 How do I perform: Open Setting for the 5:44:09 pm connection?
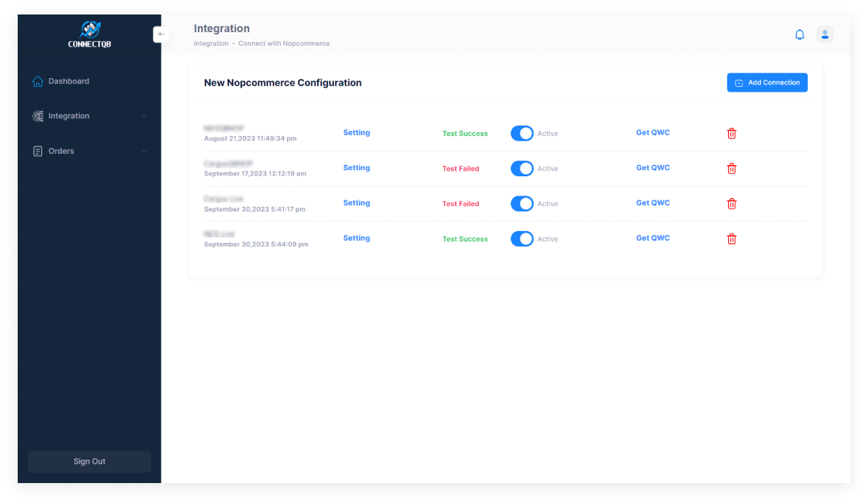point(356,238)
